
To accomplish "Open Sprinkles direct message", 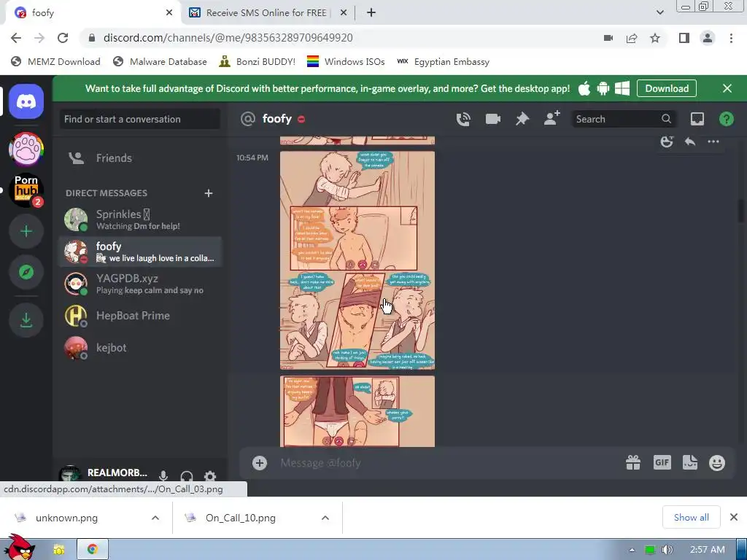I will click(140, 219).
